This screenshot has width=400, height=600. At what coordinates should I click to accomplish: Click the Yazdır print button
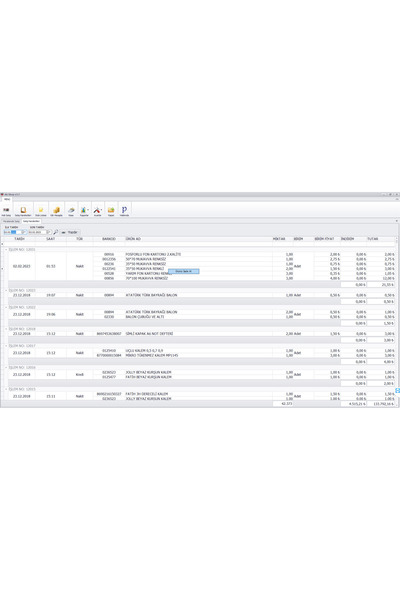70,232
